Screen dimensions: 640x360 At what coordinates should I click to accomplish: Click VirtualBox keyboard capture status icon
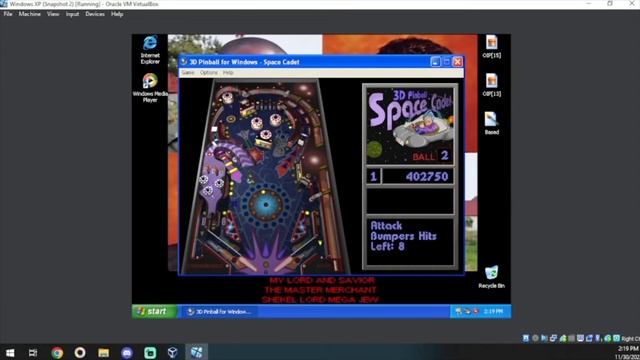pos(616,338)
